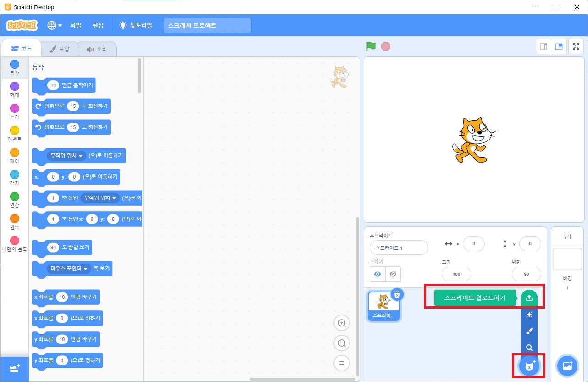Screen dimensions: 588x382
Task: Select the 형태 block category
Action: pos(15,90)
